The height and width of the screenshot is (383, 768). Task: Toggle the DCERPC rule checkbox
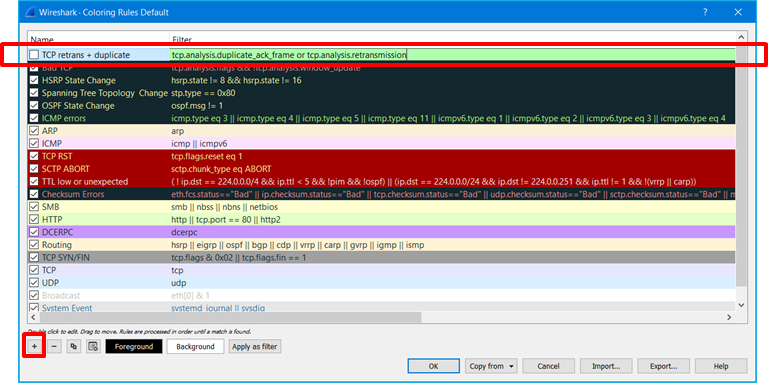tap(34, 231)
